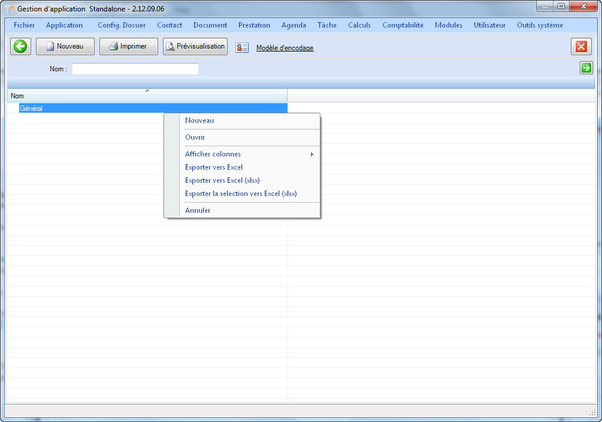Open Prévisualisation print preview
The width and height of the screenshot is (602, 422).
[x=195, y=46]
